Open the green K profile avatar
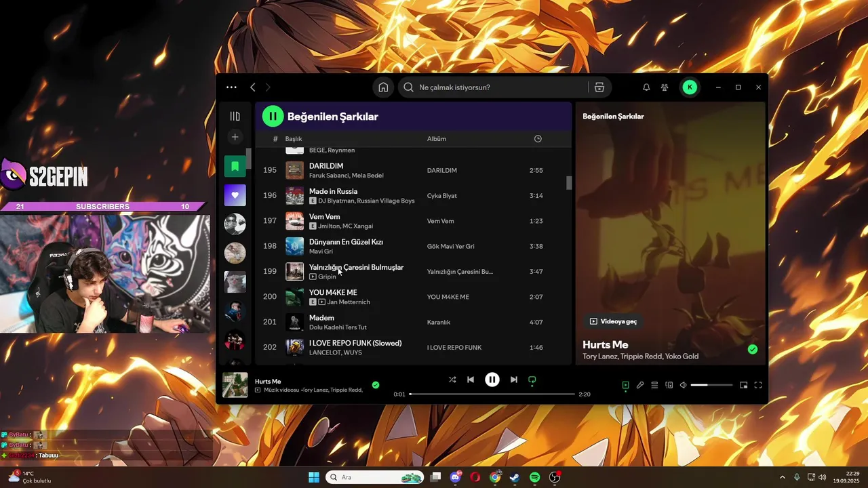This screenshot has height=488, width=868. click(690, 87)
